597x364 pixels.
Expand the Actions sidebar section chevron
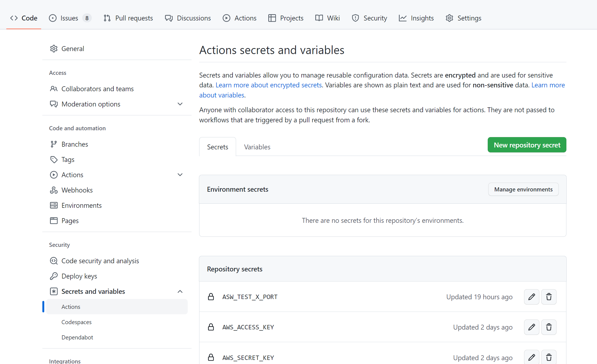pyautogui.click(x=180, y=175)
